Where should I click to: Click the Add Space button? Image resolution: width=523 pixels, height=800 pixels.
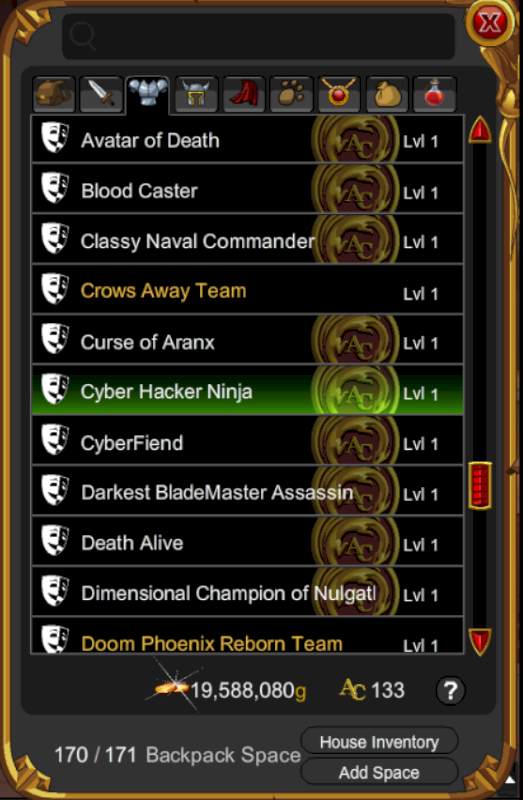(379, 772)
